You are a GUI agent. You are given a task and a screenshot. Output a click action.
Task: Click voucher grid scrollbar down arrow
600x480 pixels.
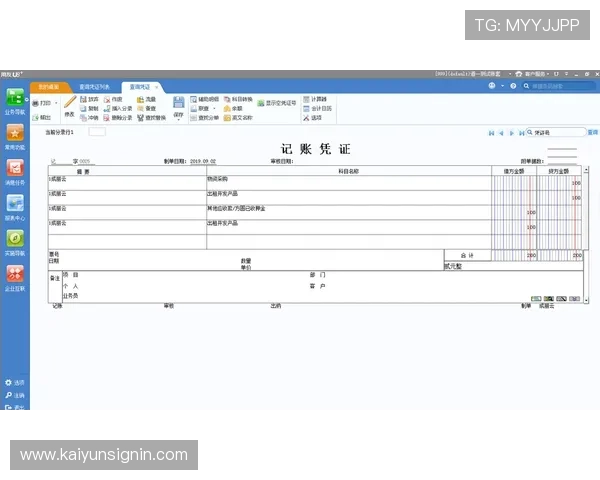pos(586,300)
